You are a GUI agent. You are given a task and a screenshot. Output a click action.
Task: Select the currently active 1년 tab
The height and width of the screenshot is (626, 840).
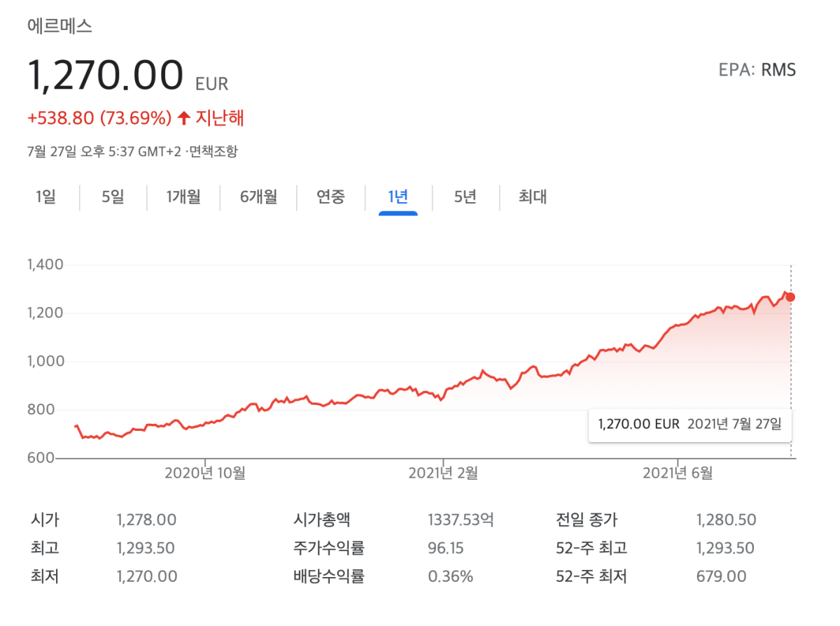[x=396, y=197]
